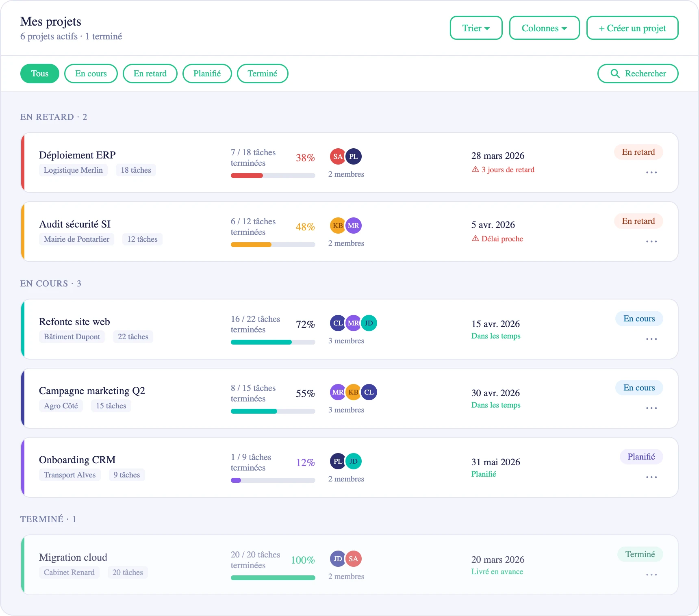This screenshot has height=616, width=699.
Task: Click the Rechercher button
Action: (x=638, y=74)
